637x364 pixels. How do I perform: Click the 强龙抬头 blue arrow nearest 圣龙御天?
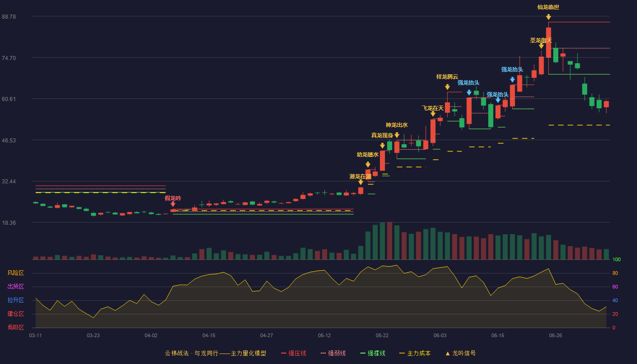tap(513, 80)
